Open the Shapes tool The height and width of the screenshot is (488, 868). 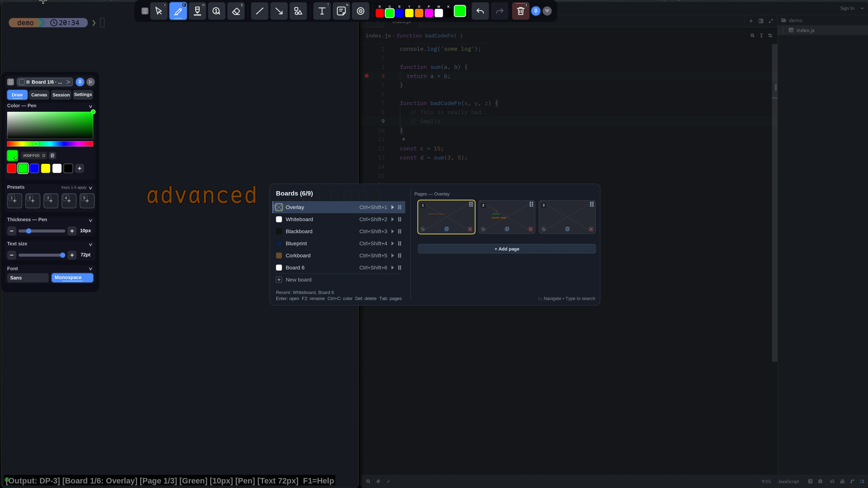[298, 11]
